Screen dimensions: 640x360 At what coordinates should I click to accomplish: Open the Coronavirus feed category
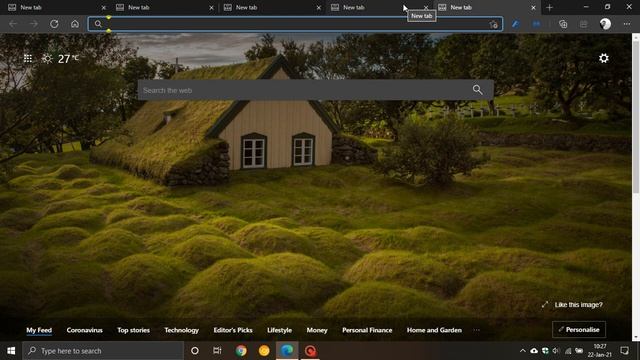[84, 330]
